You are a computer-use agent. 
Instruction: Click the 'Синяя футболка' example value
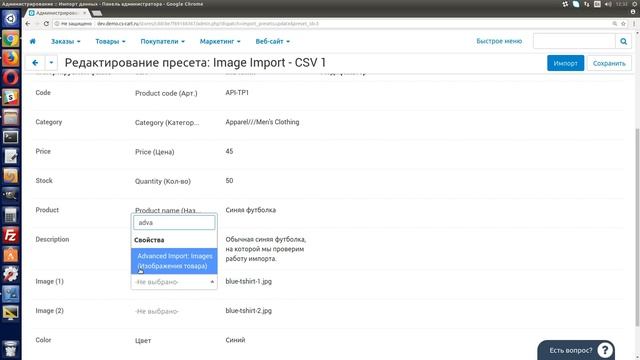point(251,210)
